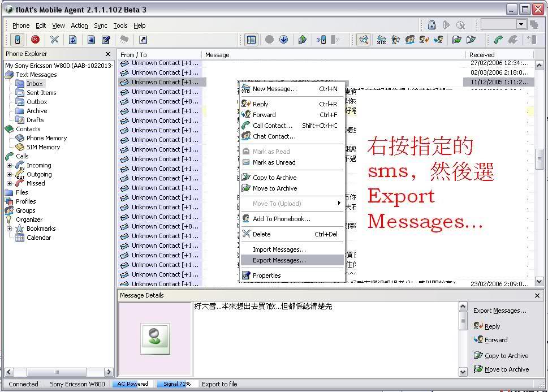Viewport: 548px width, 392px height.
Task: Click the edit properties toolbar icon
Action: [106, 40]
